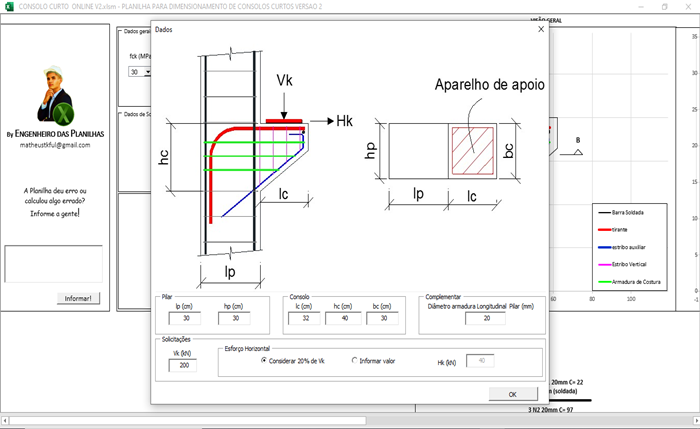The height and width of the screenshot is (429, 700).
Task: Click the Vk (kN) input field
Action: (x=184, y=366)
